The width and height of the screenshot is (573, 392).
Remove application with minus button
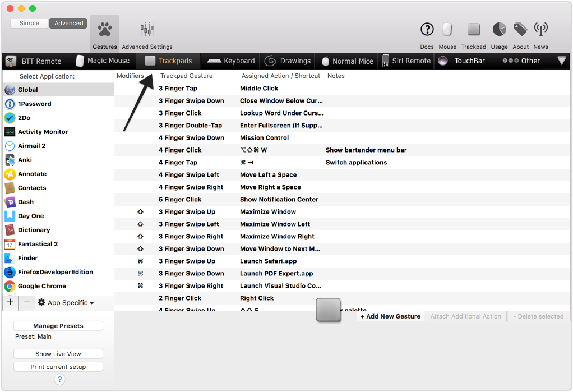click(27, 302)
